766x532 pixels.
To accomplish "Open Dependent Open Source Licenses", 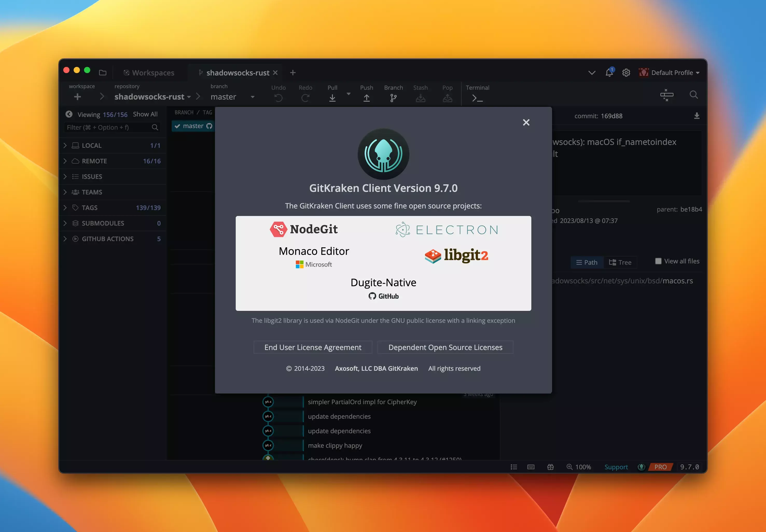I will coord(445,347).
